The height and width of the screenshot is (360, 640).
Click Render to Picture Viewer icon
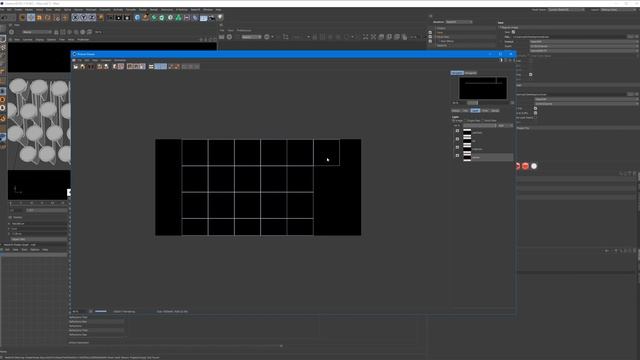click(x=118, y=18)
